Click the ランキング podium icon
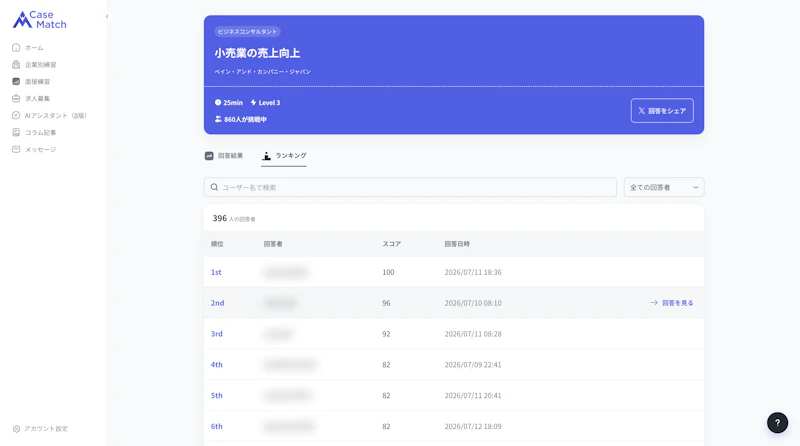Screen dimensions: 800x446 (x=266, y=156)
